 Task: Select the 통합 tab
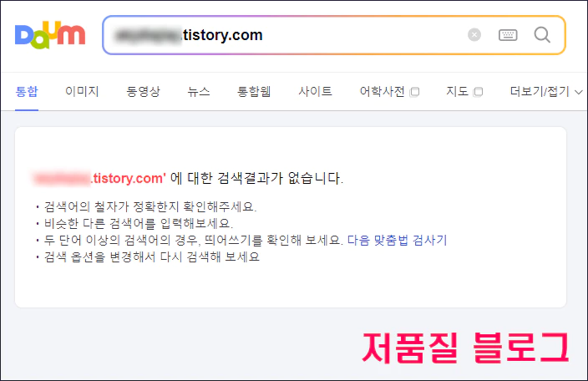point(27,91)
